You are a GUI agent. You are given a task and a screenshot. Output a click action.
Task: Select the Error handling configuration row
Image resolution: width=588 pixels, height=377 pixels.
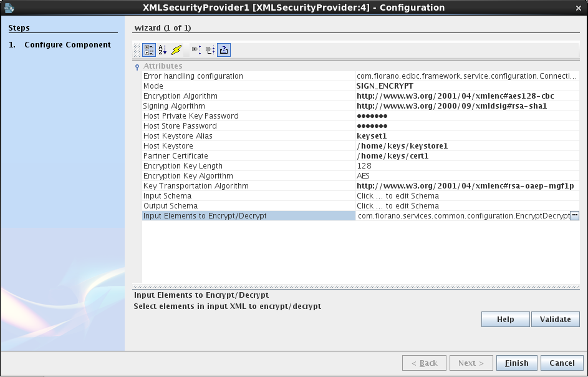tap(361, 76)
